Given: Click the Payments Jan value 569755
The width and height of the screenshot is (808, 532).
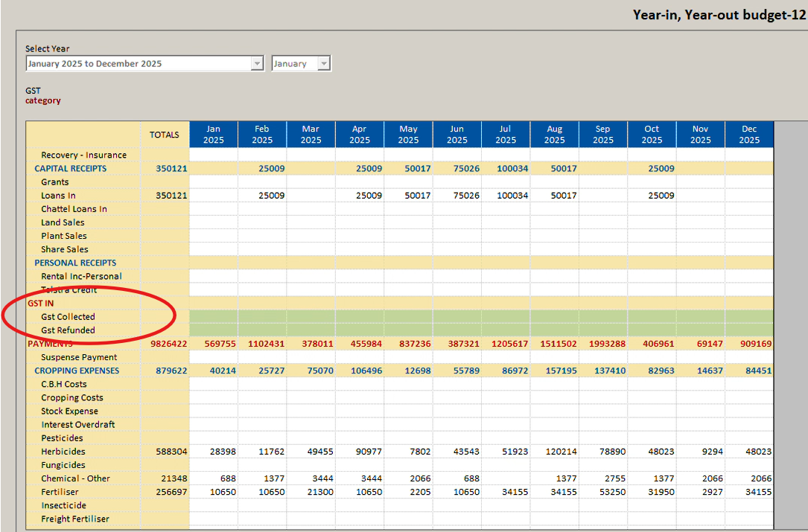Looking at the screenshot, I should [x=220, y=344].
